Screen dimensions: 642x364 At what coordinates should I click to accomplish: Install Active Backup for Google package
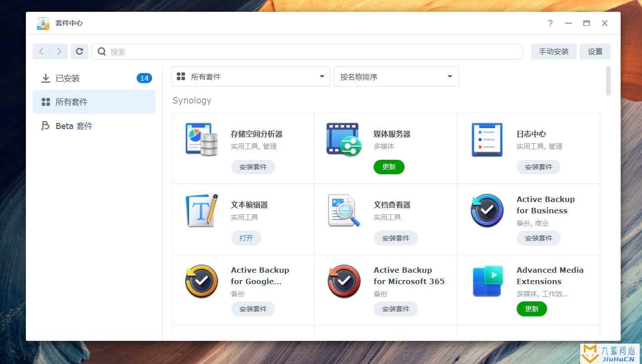point(253,309)
